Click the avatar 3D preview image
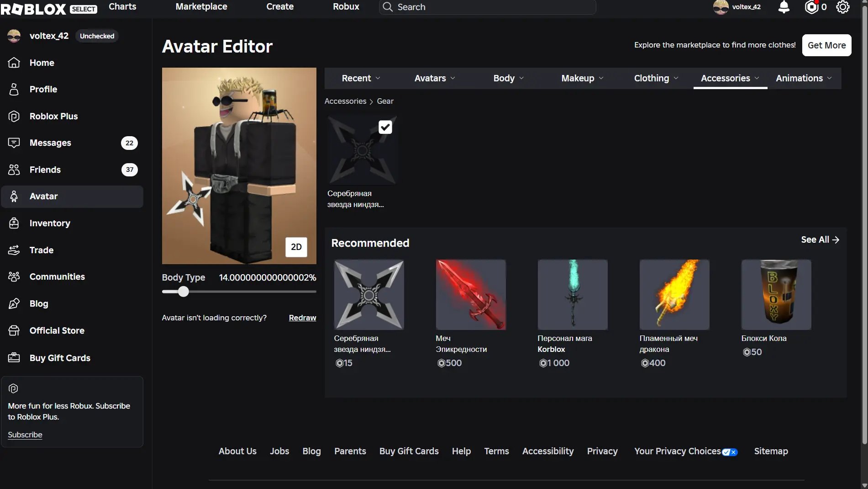 coord(239,166)
